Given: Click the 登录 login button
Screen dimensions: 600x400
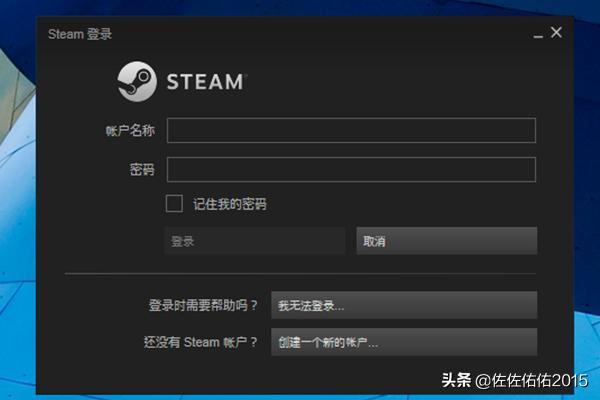Looking at the screenshot, I should click(255, 241).
